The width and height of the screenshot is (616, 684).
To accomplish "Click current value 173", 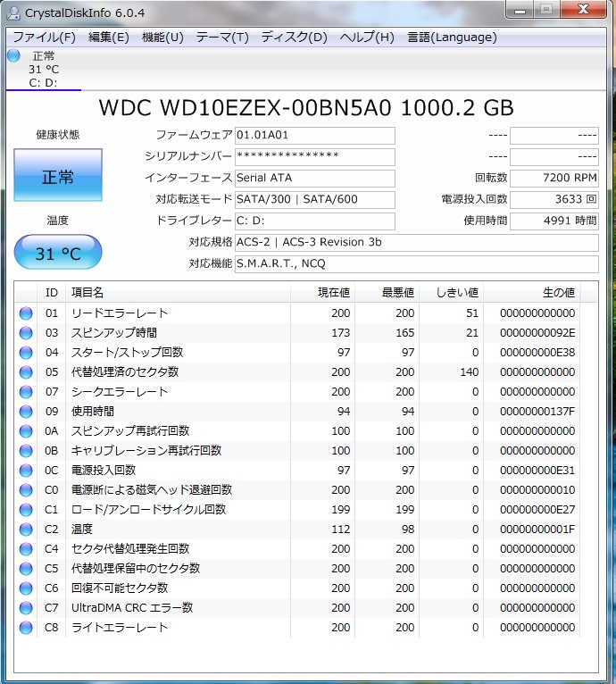I will (x=340, y=333).
